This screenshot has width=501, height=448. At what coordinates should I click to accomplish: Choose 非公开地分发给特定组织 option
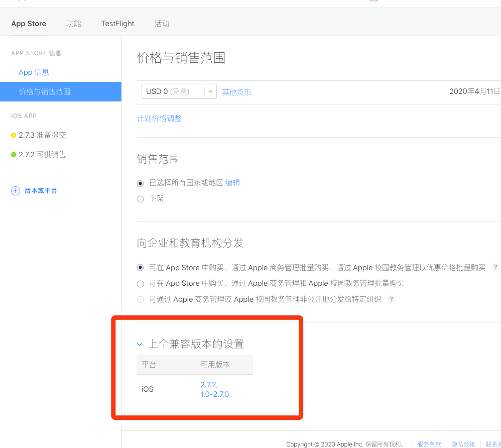(140, 299)
